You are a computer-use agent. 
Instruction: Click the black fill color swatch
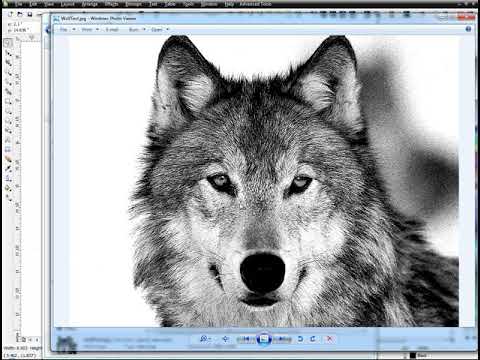click(413, 355)
